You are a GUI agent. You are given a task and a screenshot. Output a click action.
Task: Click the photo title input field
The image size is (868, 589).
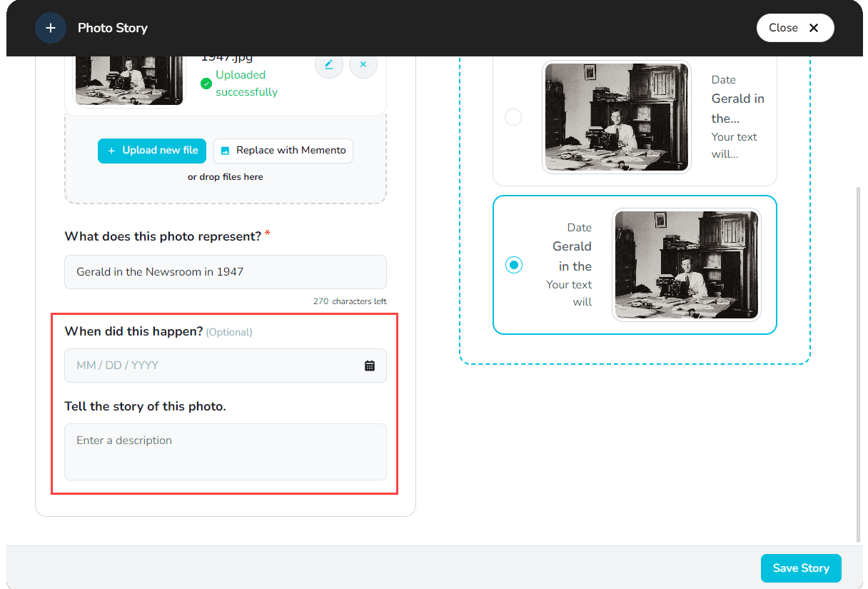point(225,272)
